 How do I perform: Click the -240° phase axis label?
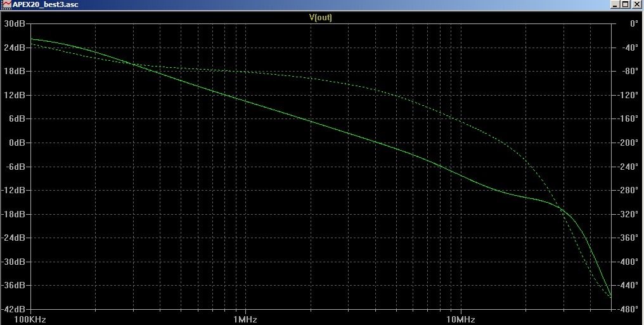(628, 167)
